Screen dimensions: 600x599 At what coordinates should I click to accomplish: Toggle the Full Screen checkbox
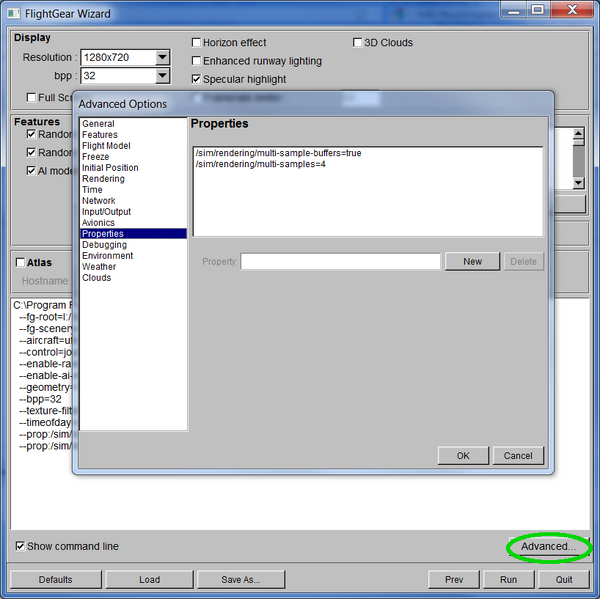(31, 98)
